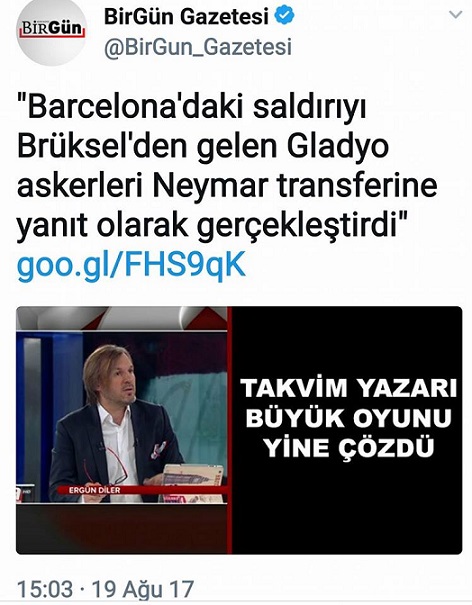Click the word Neymar in the tweet
The height and width of the screenshot is (605, 472).
pos(210,186)
